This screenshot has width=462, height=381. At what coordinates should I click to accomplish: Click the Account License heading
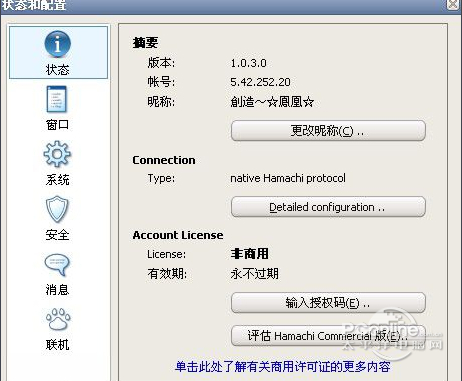click(178, 235)
